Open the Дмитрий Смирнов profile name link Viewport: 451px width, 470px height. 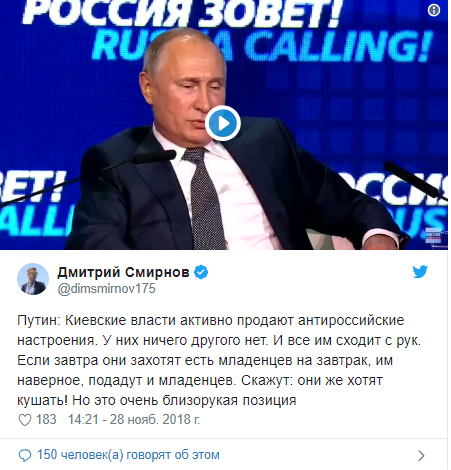click(123, 272)
